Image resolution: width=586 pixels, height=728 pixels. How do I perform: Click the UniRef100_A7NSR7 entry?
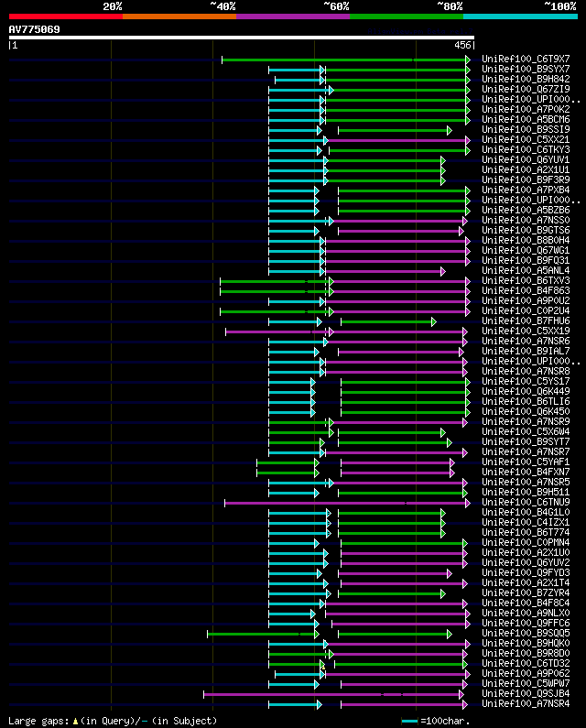526,451
